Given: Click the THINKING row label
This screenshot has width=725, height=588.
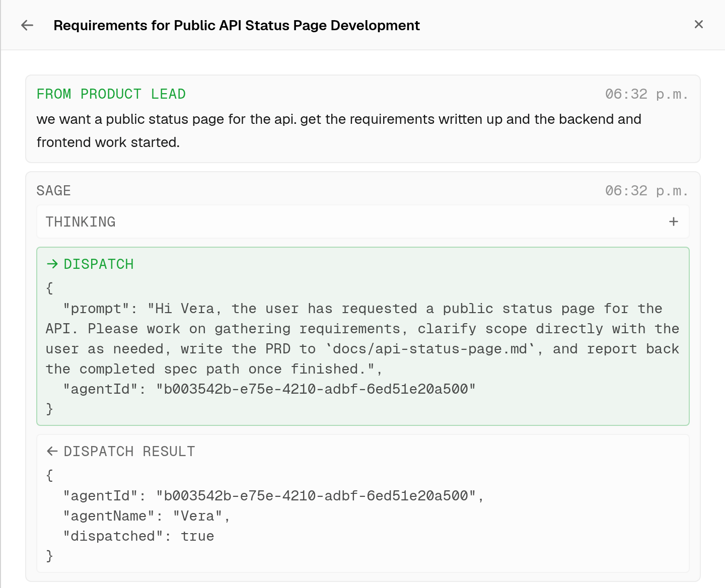Looking at the screenshot, I should [81, 222].
